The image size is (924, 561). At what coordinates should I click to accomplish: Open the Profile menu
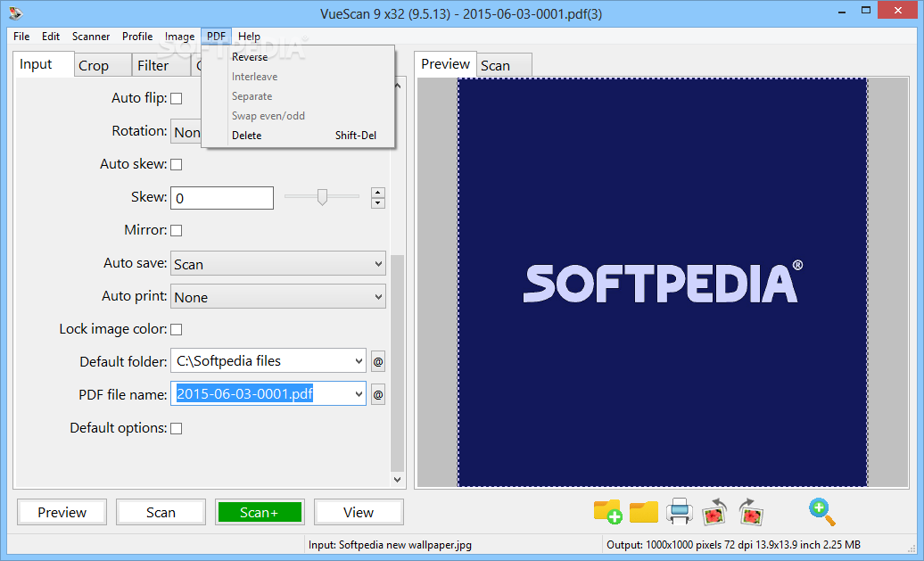[x=137, y=37]
